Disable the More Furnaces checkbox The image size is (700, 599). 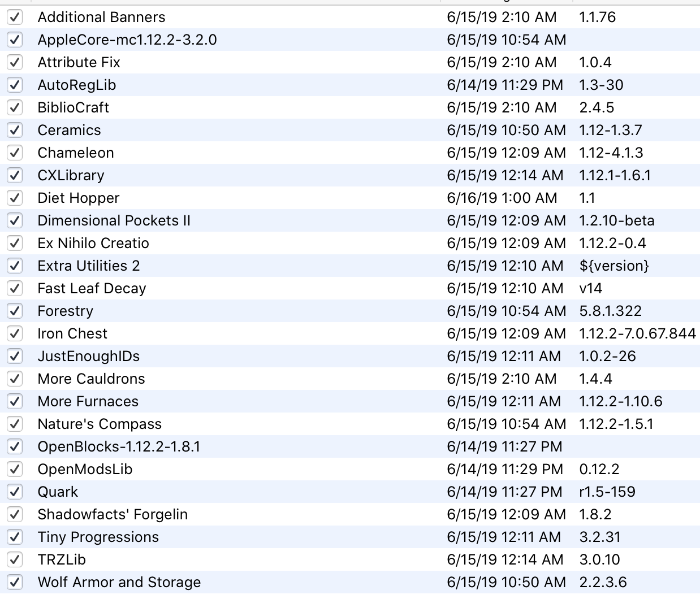tap(15, 401)
